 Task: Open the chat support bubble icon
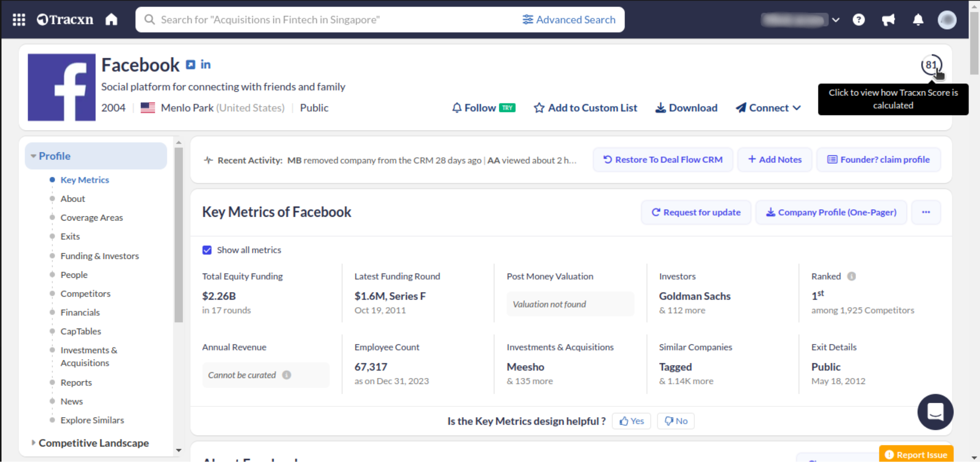[935, 412]
